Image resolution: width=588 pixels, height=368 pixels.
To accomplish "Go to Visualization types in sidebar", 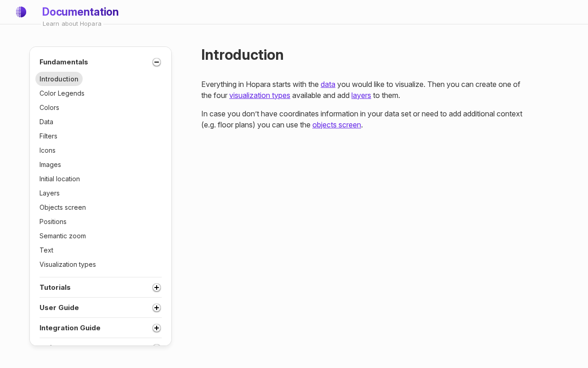I will [x=68, y=264].
